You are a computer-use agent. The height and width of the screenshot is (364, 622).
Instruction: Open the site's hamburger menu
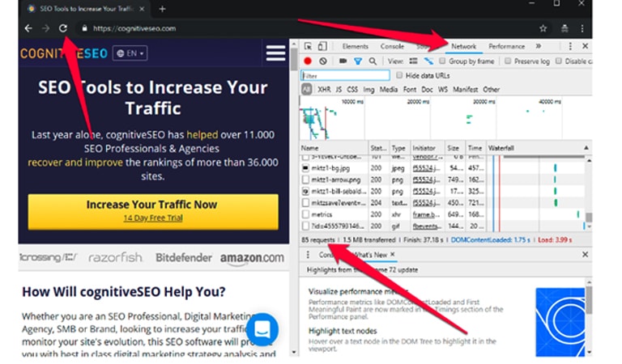[x=275, y=53]
